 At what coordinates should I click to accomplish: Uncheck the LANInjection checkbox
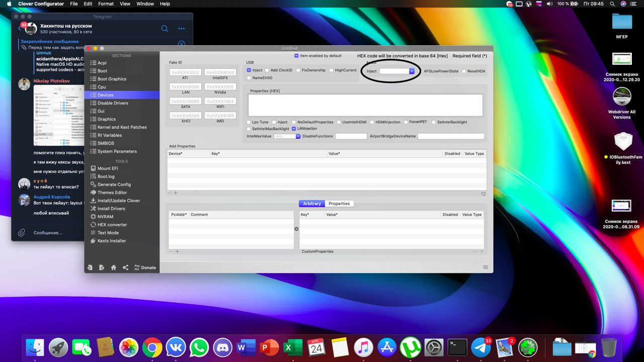294,129
